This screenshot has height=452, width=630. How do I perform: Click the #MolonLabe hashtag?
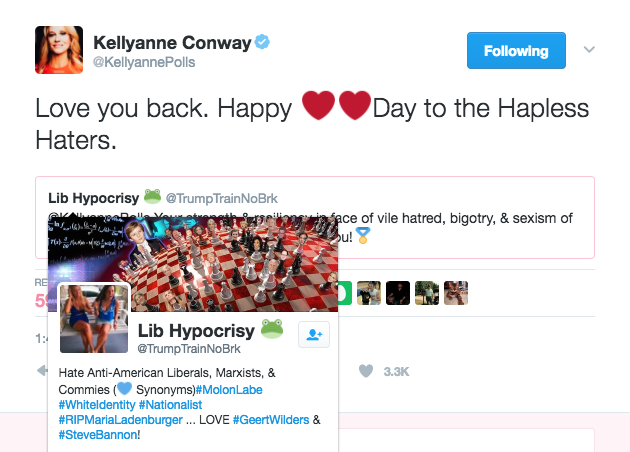(x=233, y=388)
